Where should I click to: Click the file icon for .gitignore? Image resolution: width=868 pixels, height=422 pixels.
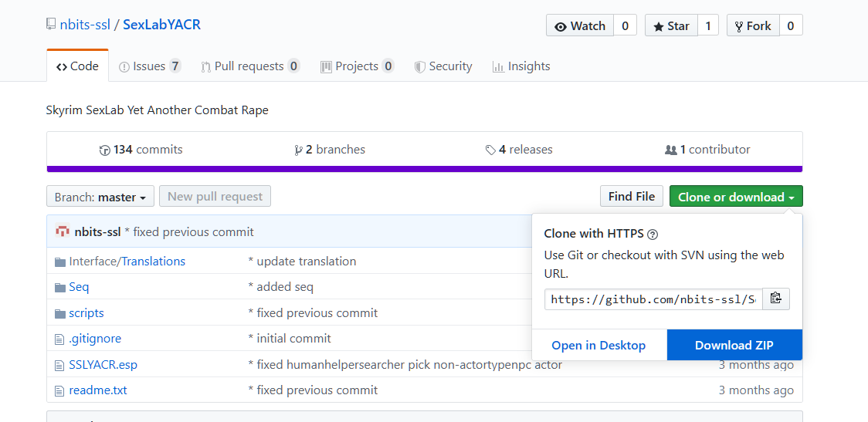59,339
